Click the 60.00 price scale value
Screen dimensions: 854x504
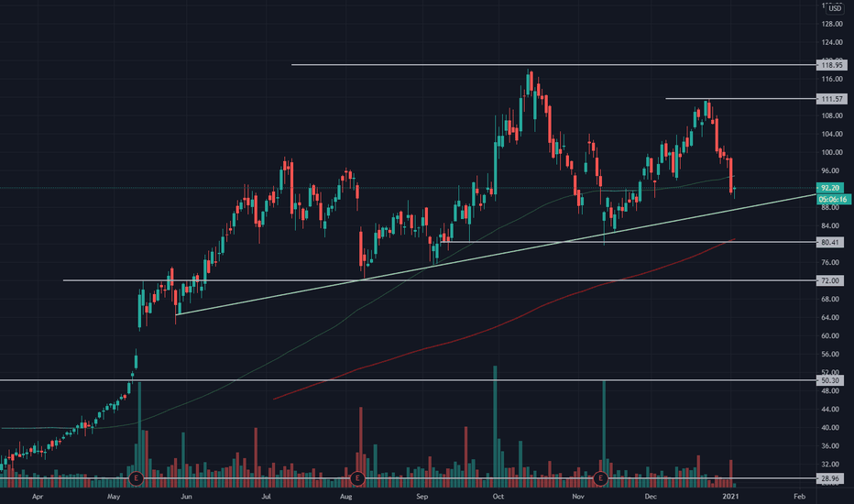832,335
